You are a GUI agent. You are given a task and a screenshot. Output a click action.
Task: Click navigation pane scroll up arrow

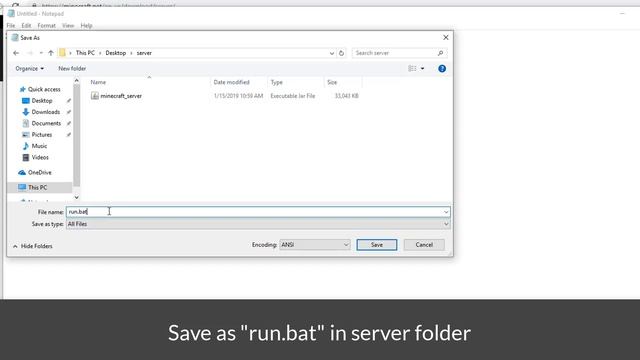click(x=76, y=81)
